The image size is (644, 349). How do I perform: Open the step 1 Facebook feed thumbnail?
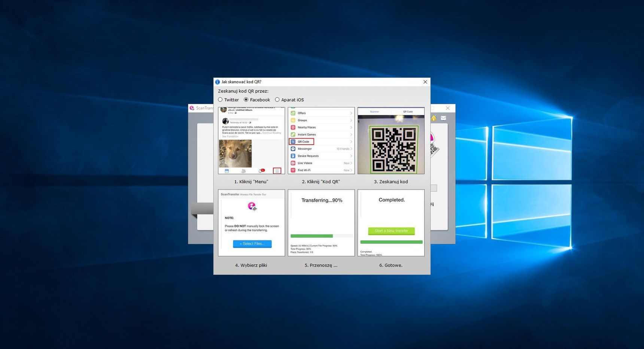tap(252, 141)
